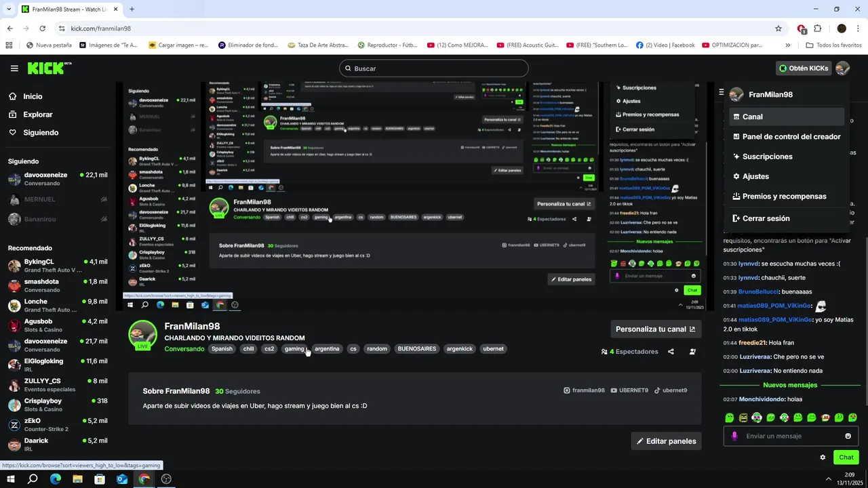Bookmark this page with star icon

[778, 28]
